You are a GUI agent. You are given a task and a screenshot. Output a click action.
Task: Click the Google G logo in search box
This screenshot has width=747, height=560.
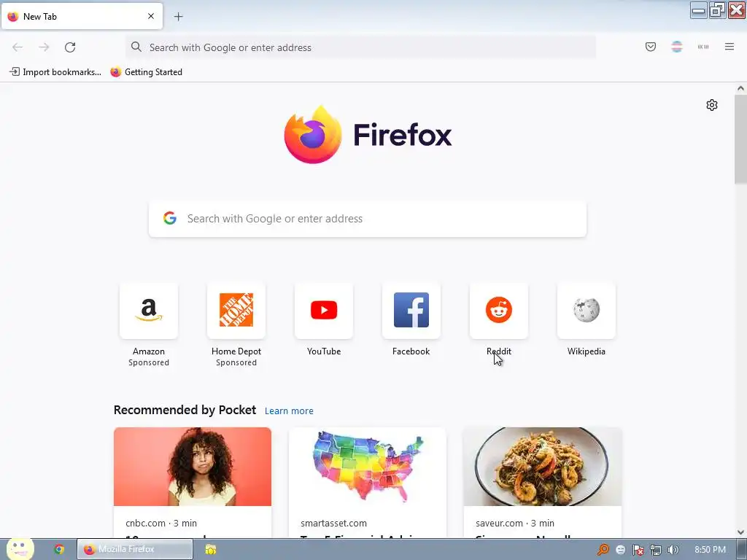tap(170, 218)
